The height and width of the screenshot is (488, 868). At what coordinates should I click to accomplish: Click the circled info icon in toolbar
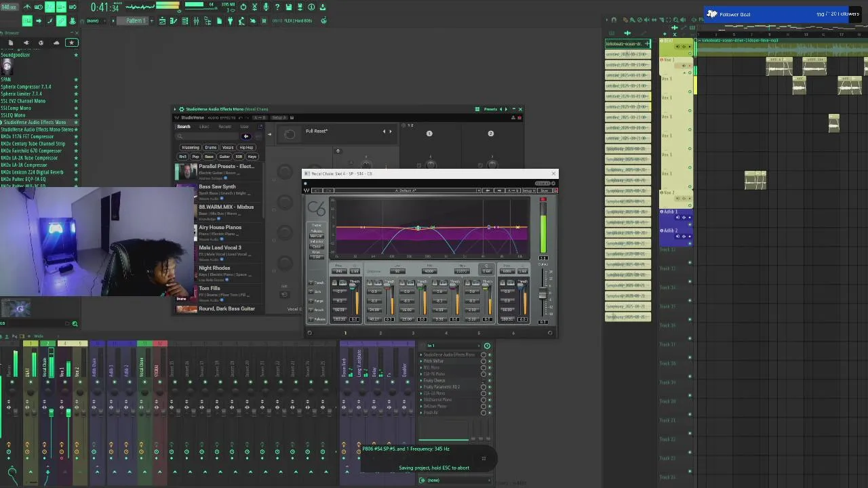coord(311,7)
